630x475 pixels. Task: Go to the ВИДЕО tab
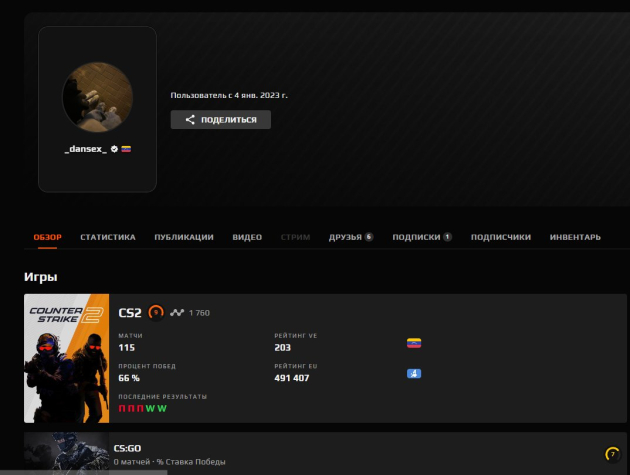(x=247, y=237)
